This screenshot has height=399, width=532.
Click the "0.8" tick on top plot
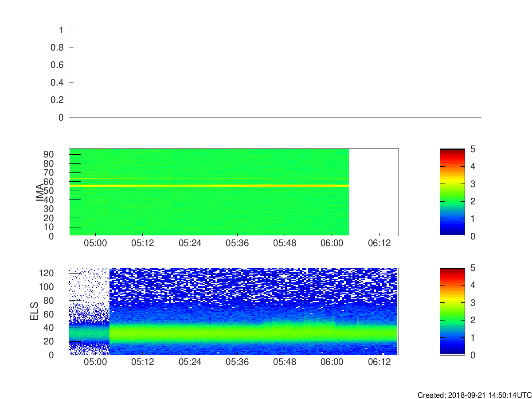tap(58, 47)
